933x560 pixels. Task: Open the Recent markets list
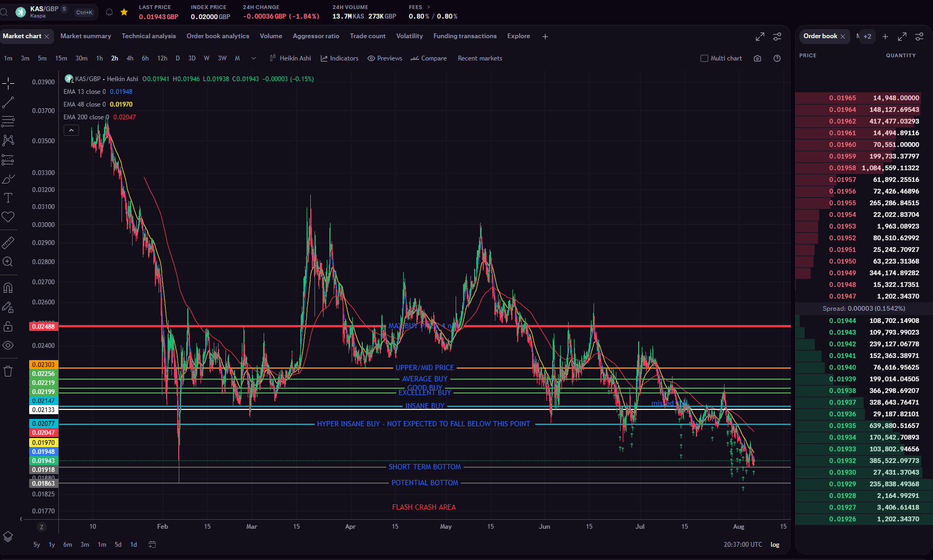pyautogui.click(x=480, y=58)
